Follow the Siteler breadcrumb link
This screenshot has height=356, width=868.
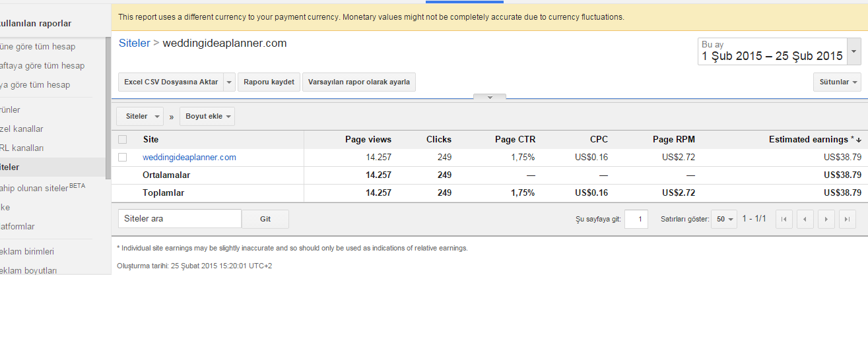tap(135, 43)
